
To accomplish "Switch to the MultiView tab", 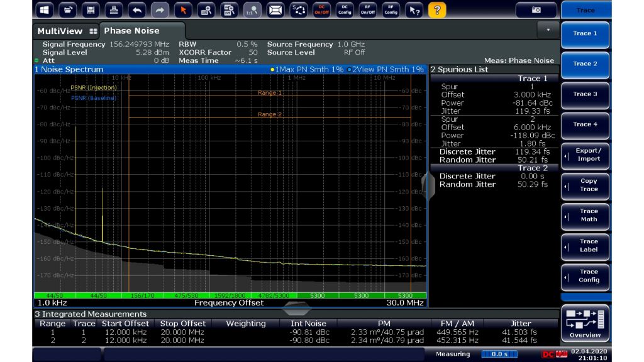I will [x=60, y=30].
